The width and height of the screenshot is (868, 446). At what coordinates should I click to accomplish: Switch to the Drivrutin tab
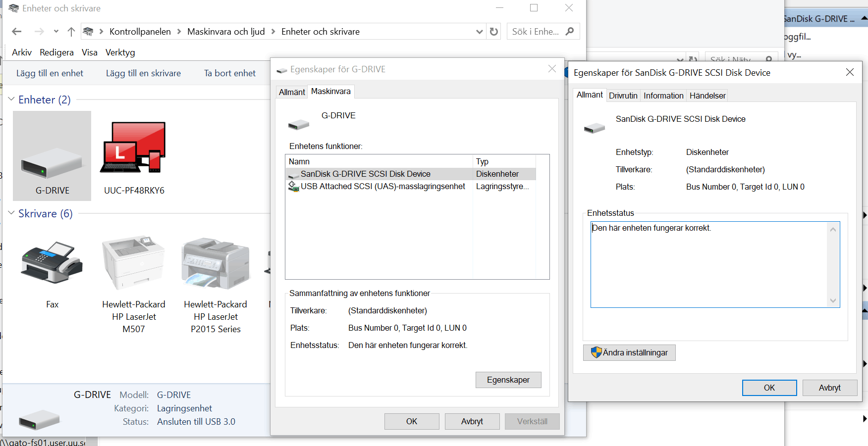pyautogui.click(x=623, y=96)
